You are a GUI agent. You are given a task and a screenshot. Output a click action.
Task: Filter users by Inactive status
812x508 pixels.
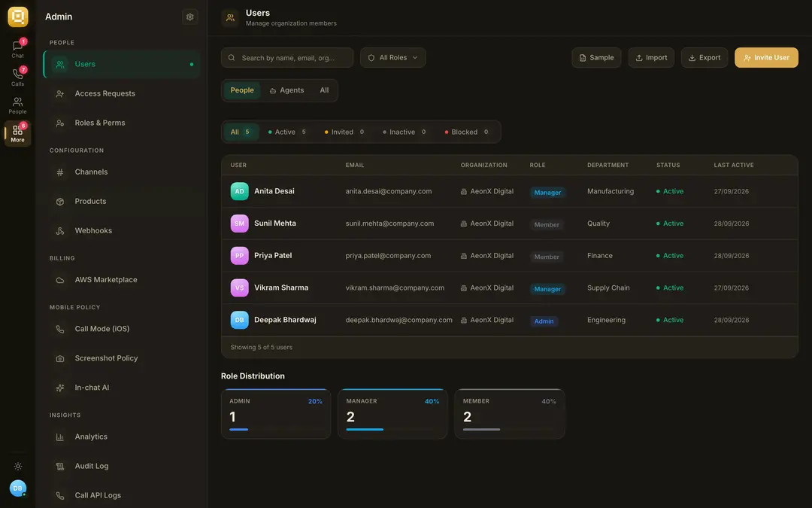[404, 132]
